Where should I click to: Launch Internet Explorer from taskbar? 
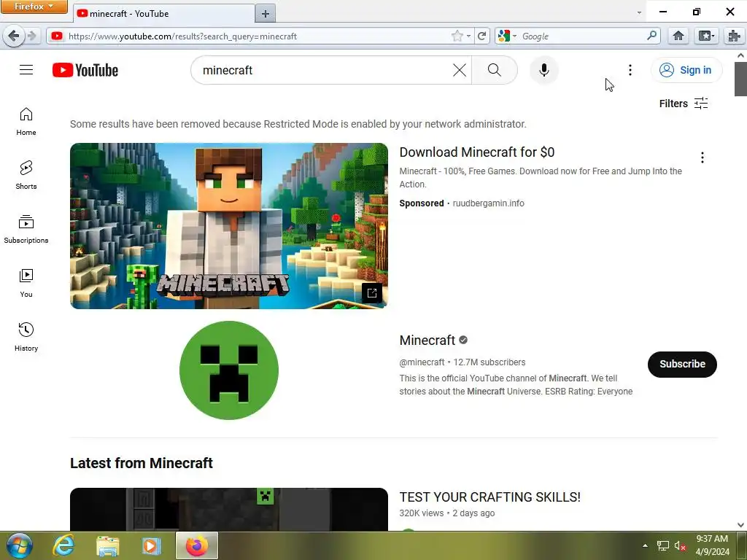point(64,545)
